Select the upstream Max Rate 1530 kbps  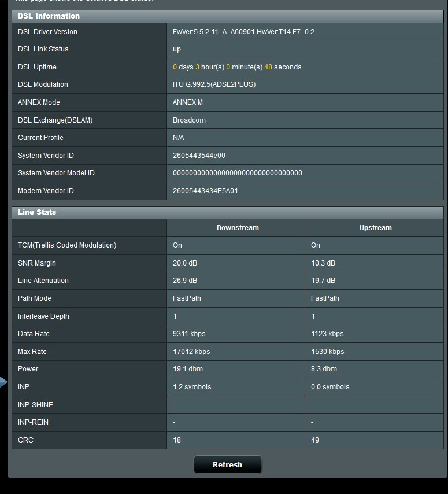(x=327, y=352)
